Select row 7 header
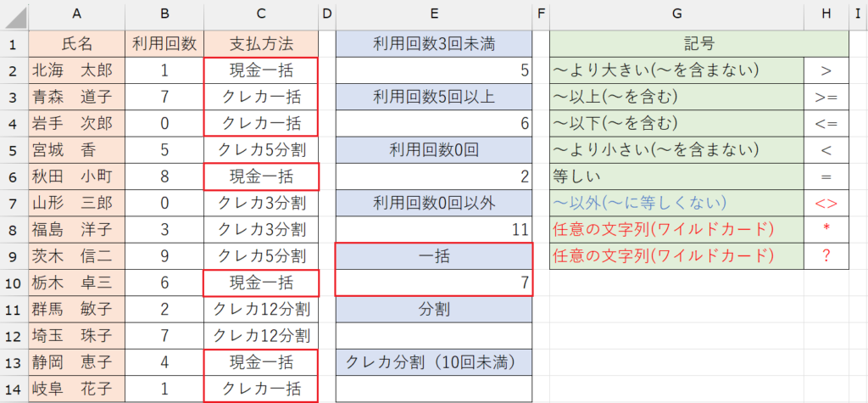This screenshot has width=868, height=403. (x=14, y=203)
